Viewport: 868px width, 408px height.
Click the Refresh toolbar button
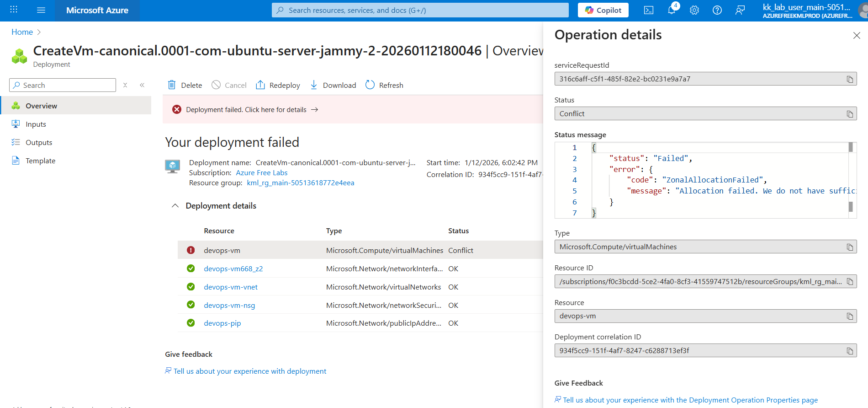[x=385, y=85]
